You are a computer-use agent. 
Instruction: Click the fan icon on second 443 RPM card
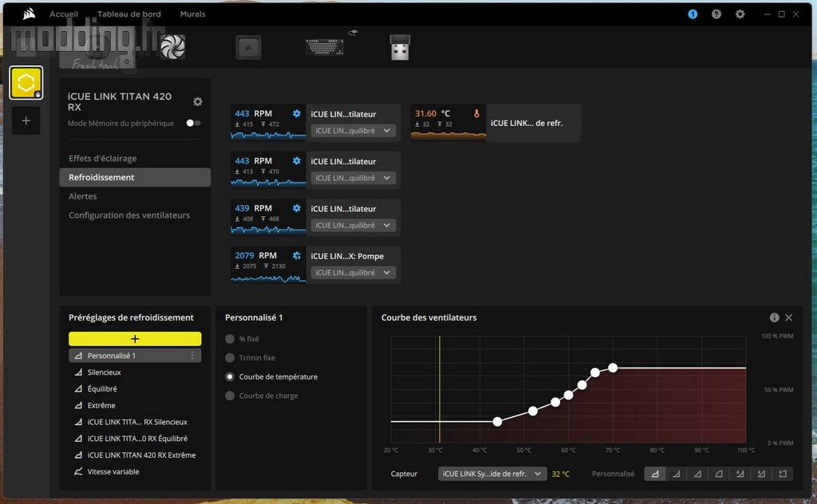tap(297, 161)
